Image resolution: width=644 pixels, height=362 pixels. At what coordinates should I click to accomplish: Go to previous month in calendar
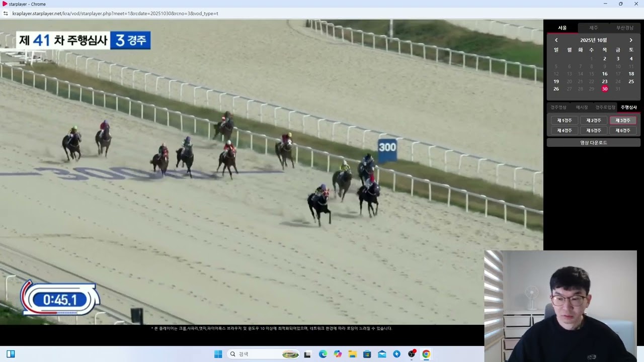point(556,40)
